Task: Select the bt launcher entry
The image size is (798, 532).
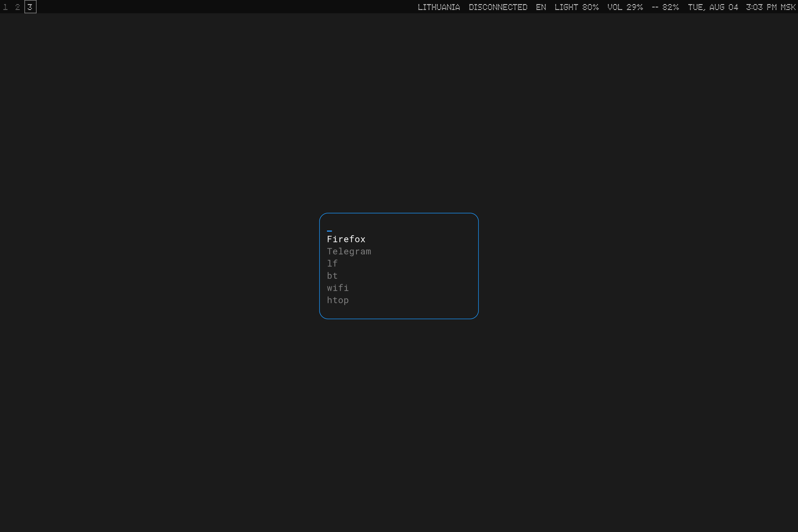Action: [x=332, y=276]
